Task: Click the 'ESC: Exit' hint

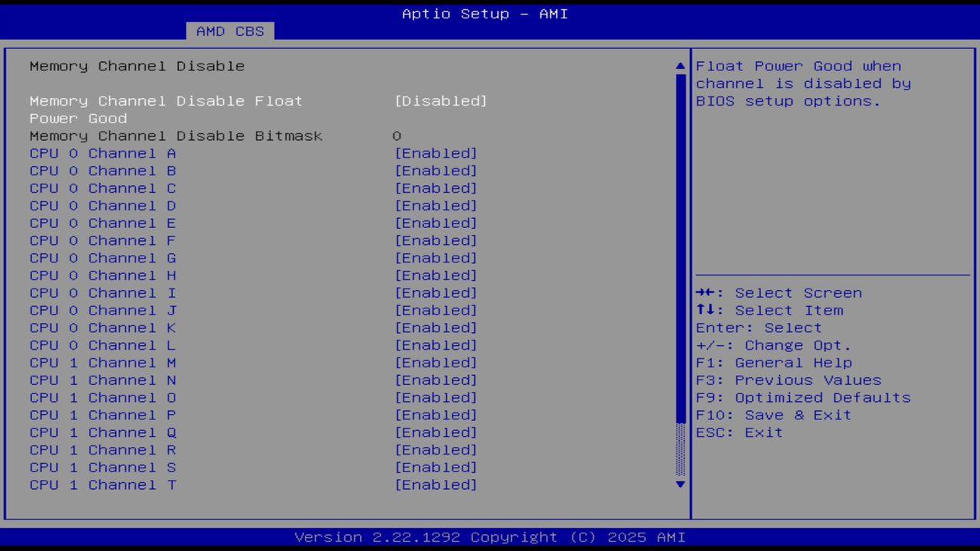Action: [x=740, y=432]
